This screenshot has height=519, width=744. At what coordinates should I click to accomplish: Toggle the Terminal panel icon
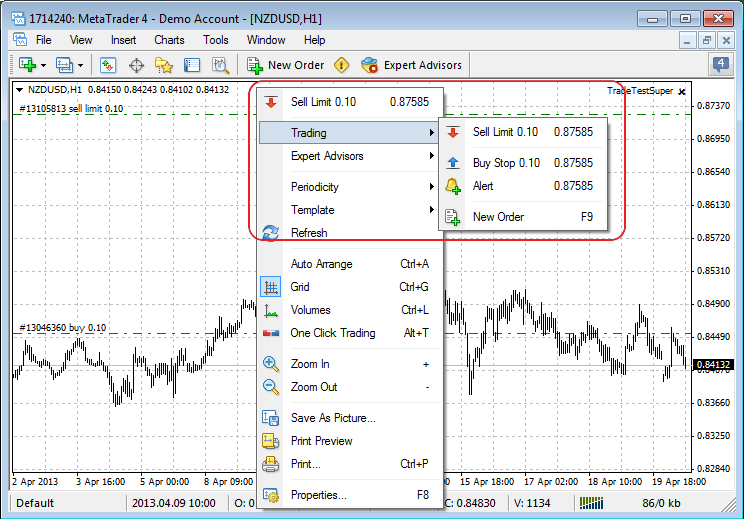pyautogui.click(x=192, y=65)
